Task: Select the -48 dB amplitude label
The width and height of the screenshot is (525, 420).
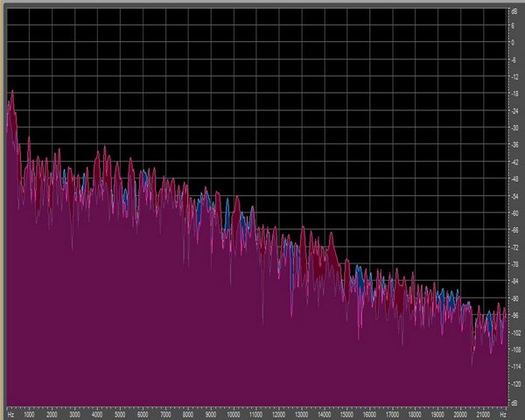Action: click(x=514, y=179)
